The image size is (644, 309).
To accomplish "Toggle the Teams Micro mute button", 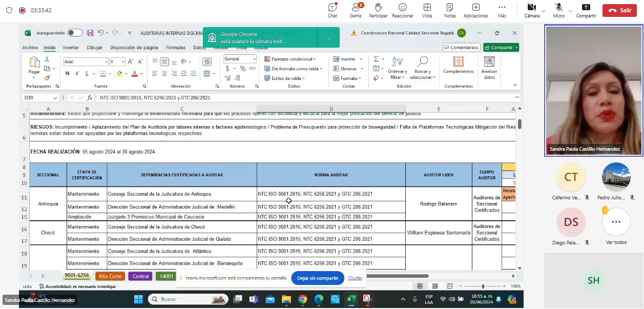I will (x=559, y=10).
